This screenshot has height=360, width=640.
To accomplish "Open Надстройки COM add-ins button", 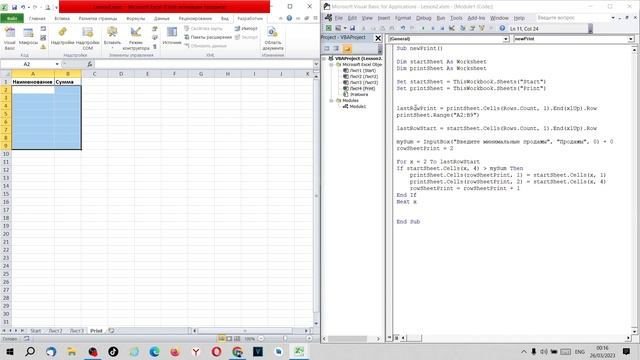I will pos(87,38).
